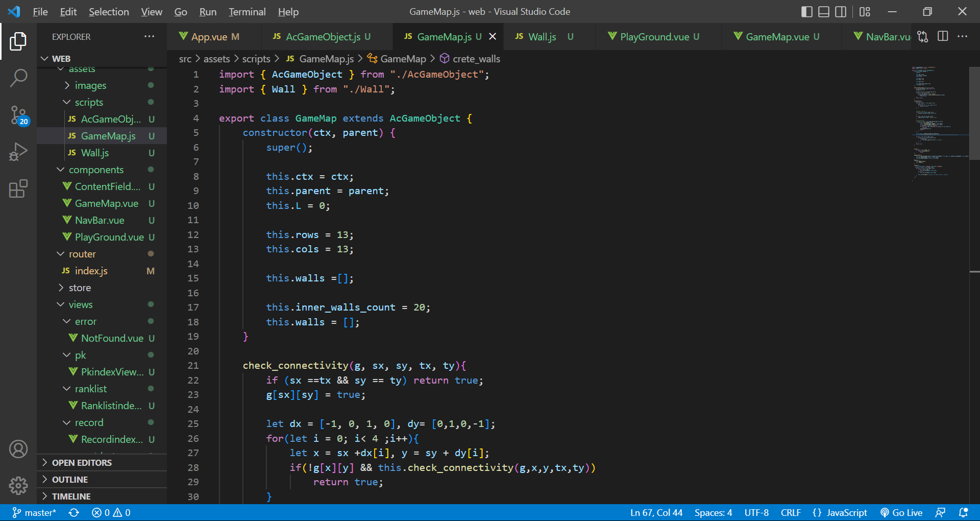Click the editor vertical scrollbar

pos(974,113)
